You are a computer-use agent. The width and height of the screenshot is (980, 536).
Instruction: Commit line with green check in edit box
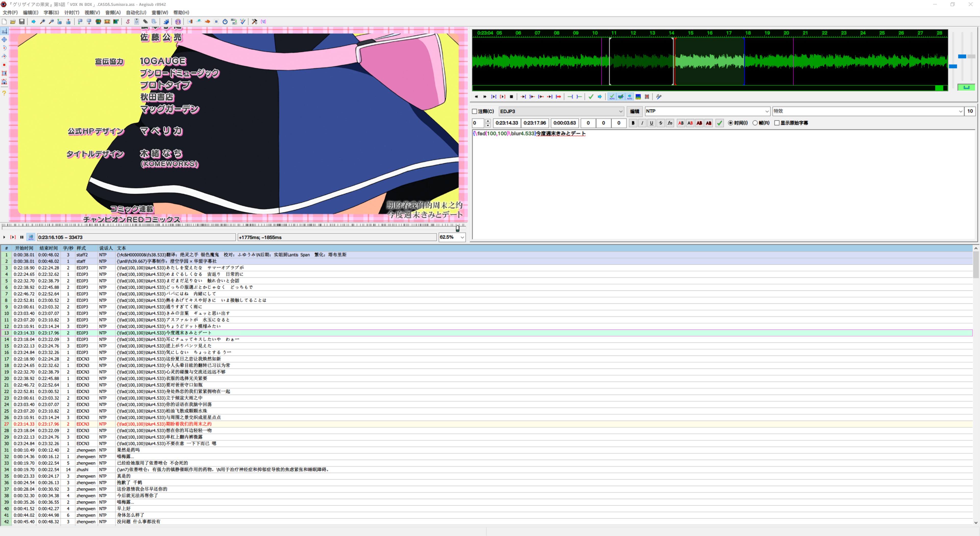tap(719, 123)
